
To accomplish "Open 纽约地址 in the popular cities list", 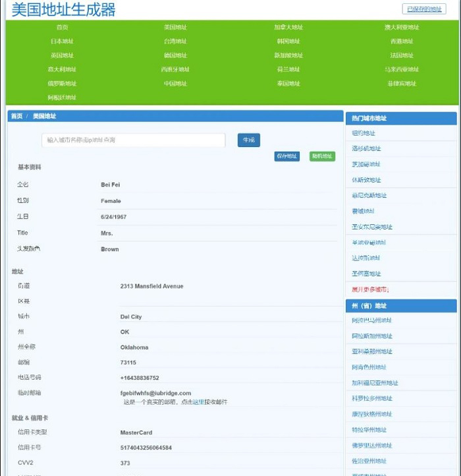I will pos(364,133).
